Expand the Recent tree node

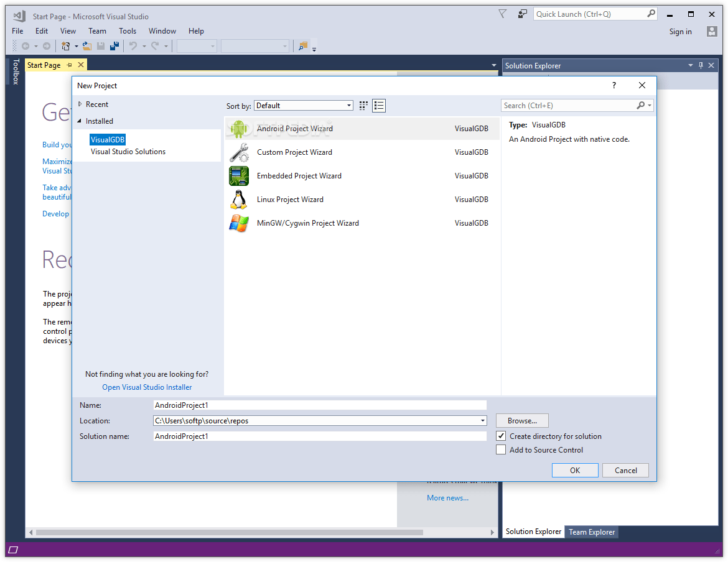pos(80,104)
